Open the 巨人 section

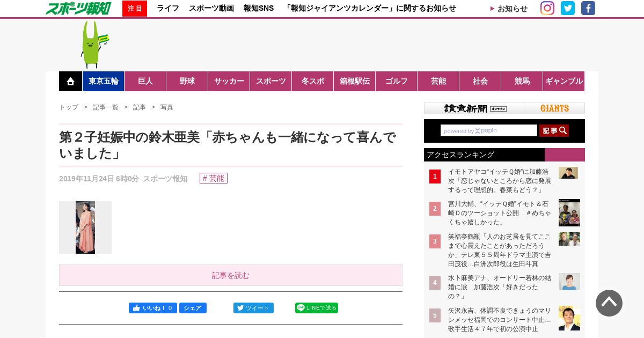[x=145, y=82]
